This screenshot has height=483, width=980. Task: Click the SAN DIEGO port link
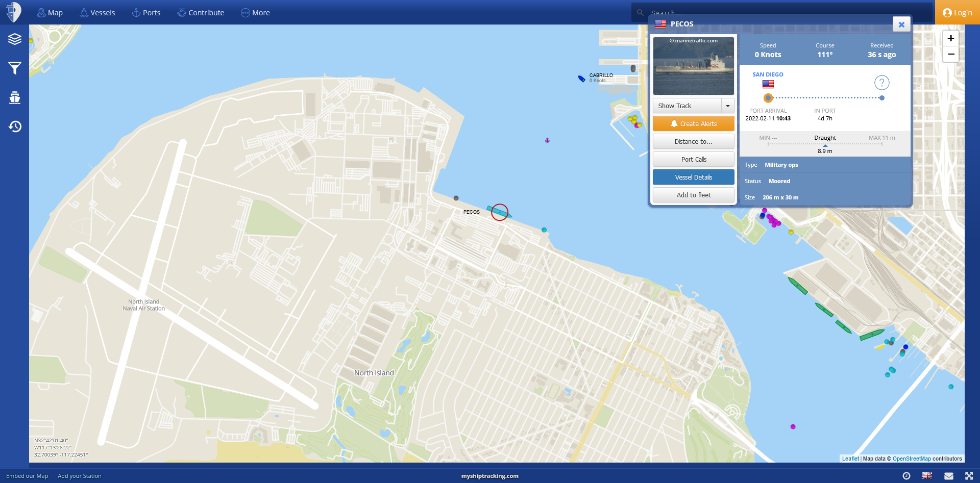click(x=768, y=74)
